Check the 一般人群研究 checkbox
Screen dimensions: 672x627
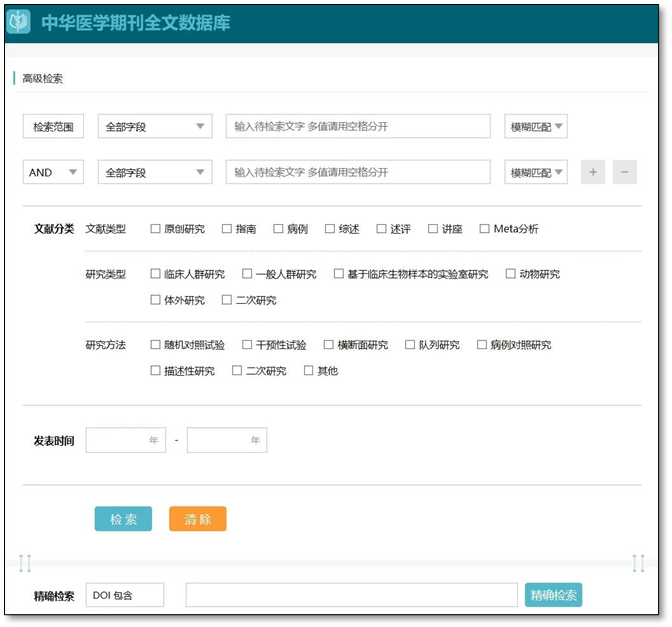247,273
